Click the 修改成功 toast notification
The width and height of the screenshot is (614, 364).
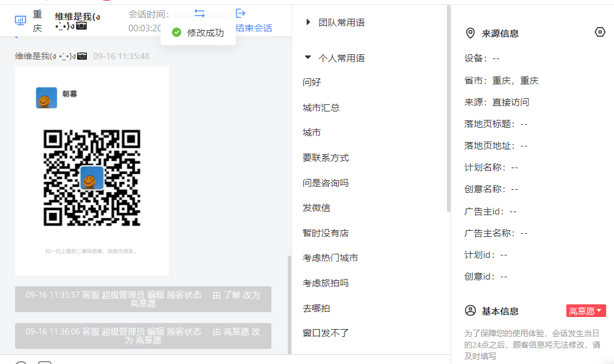pyautogui.click(x=198, y=33)
